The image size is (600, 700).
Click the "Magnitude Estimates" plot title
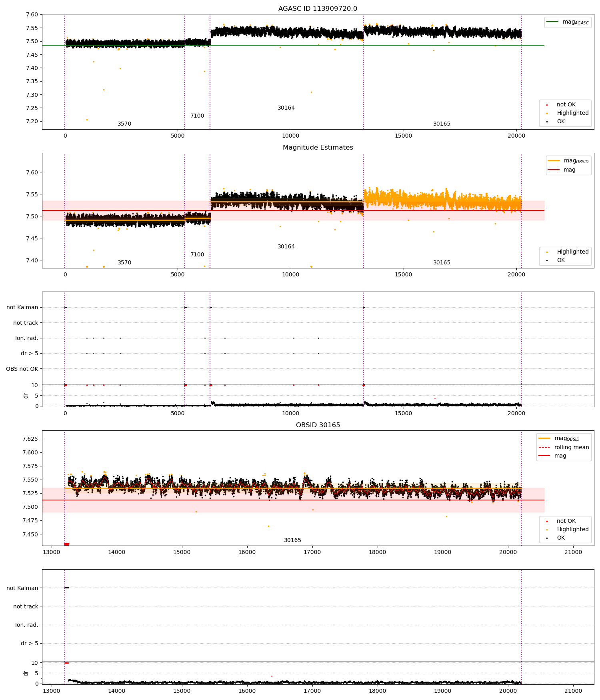pyautogui.click(x=318, y=148)
